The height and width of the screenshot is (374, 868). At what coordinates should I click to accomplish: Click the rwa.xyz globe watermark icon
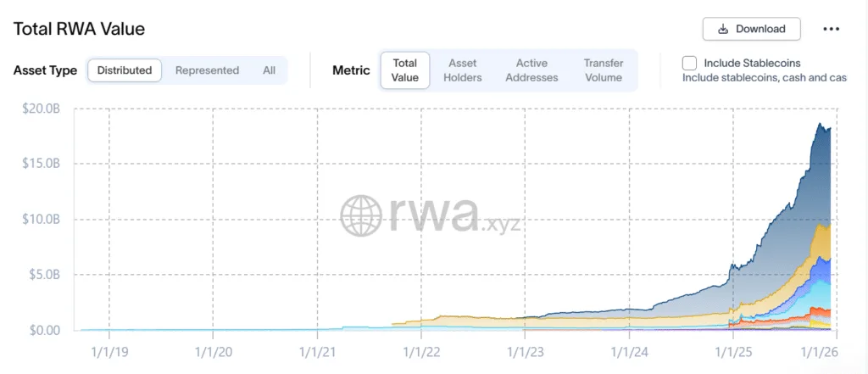click(x=361, y=215)
